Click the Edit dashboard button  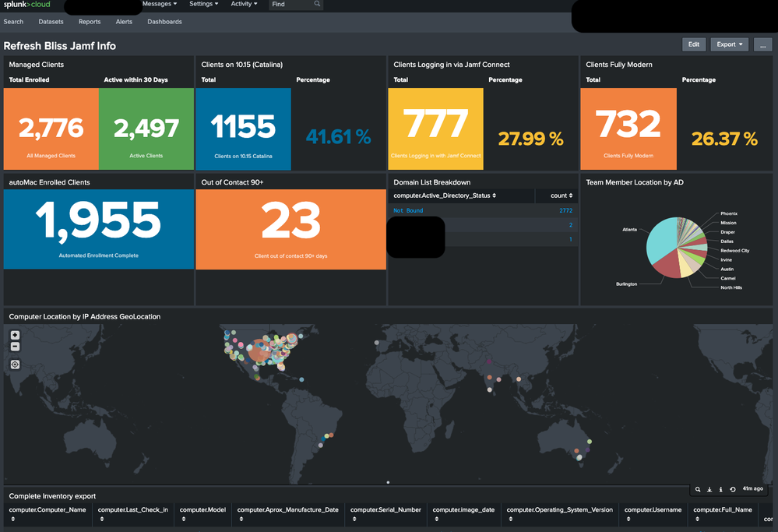click(694, 44)
